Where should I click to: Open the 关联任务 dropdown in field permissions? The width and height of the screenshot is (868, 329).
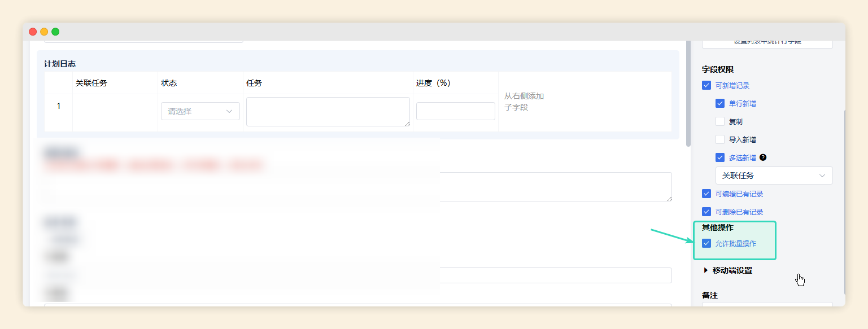tap(774, 176)
